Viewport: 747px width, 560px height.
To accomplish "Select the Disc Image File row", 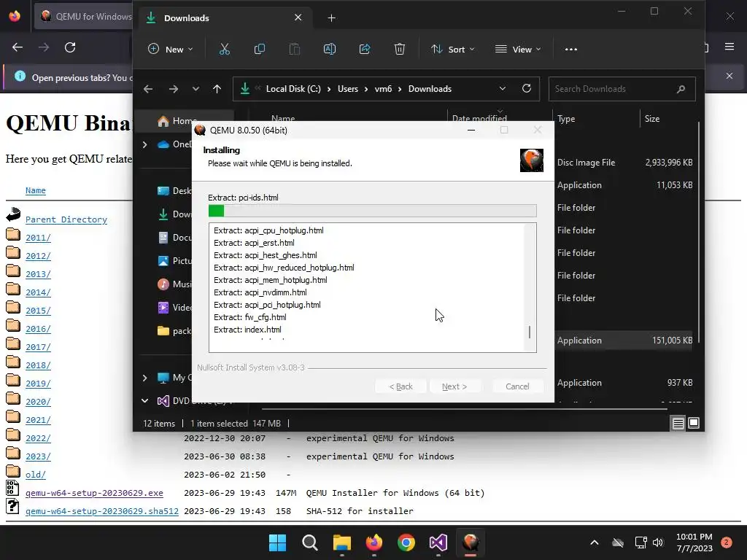I will [624, 163].
